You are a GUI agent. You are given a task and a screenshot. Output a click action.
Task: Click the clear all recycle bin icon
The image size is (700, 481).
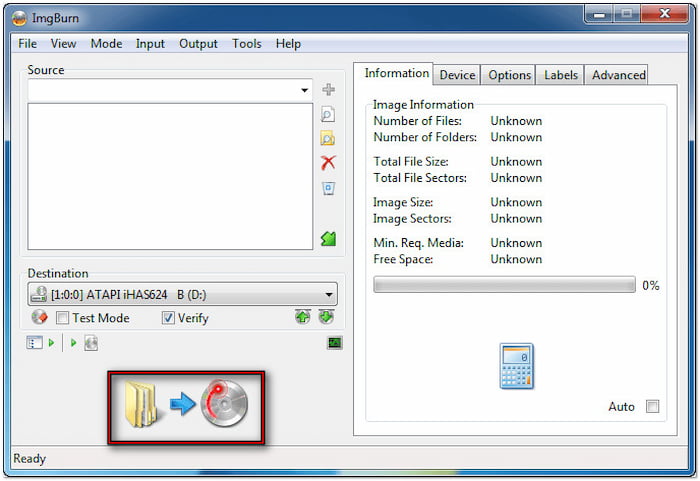tap(329, 188)
